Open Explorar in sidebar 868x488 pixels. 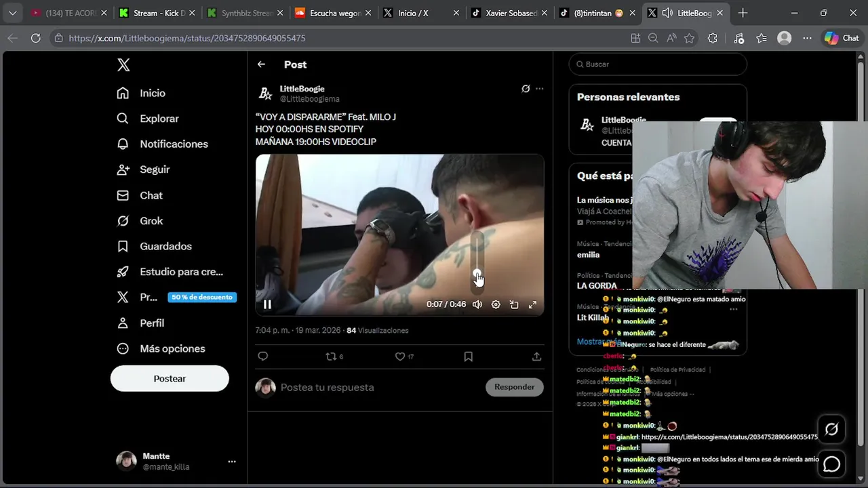148,119
